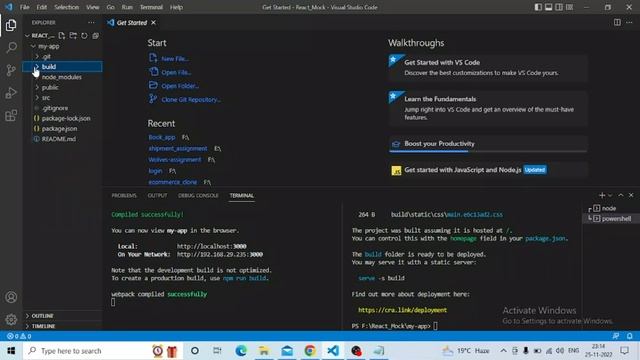Open the Manage gear icon
This screenshot has height=360, width=640.
[x=11, y=319]
